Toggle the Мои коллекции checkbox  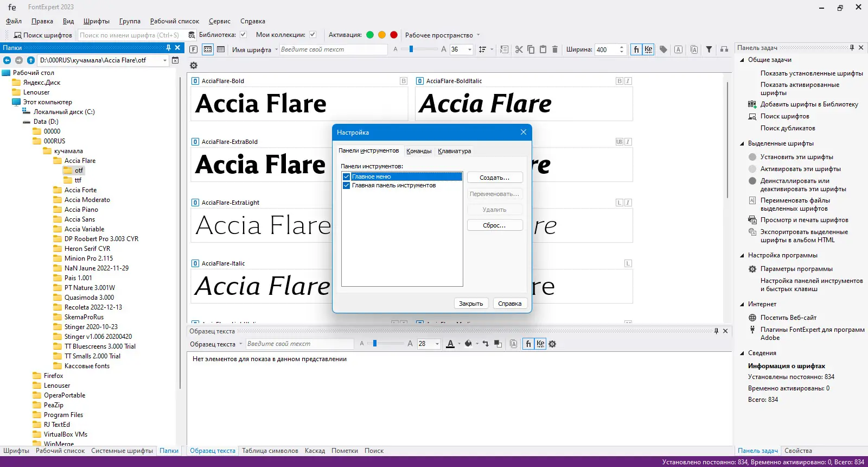pyautogui.click(x=313, y=35)
